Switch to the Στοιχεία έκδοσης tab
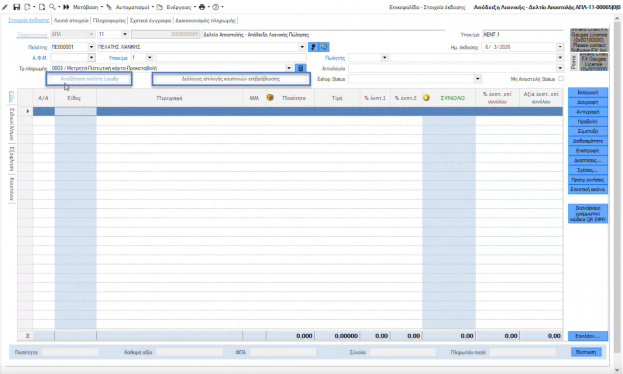623x374 pixels. click(x=29, y=20)
